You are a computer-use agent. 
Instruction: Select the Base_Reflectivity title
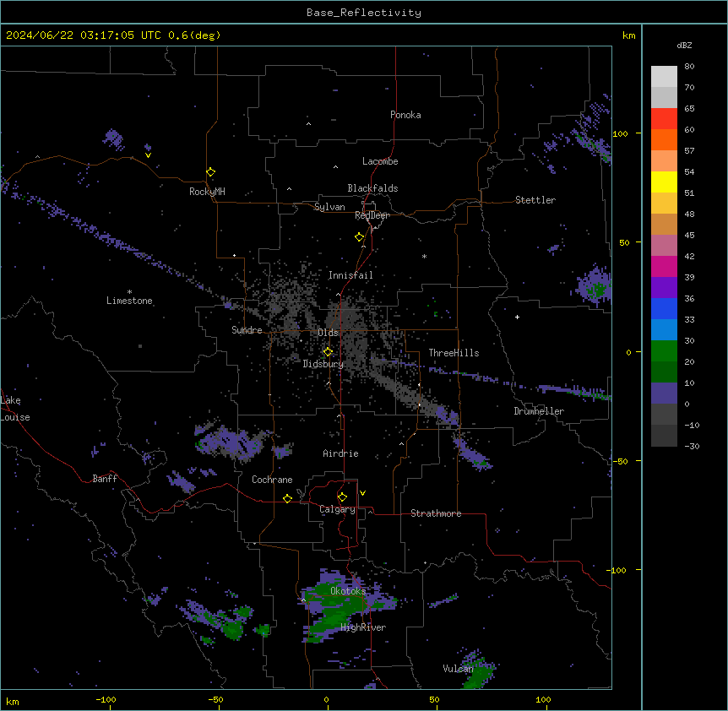364,13
